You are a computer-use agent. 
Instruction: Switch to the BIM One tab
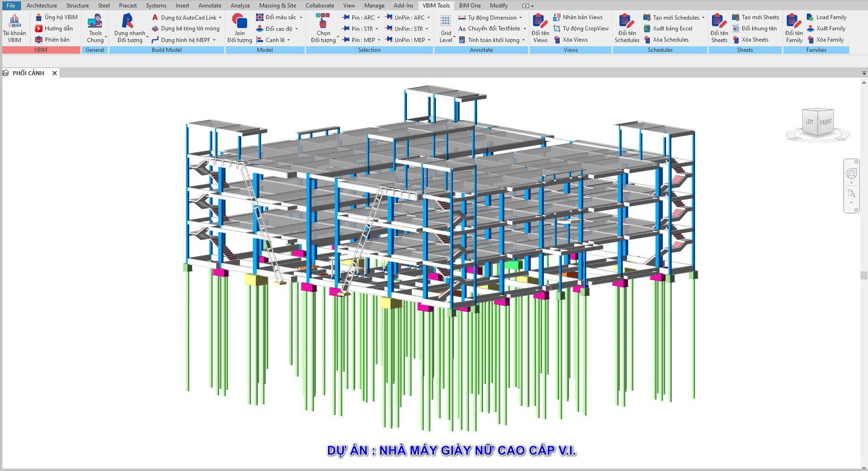[470, 6]
